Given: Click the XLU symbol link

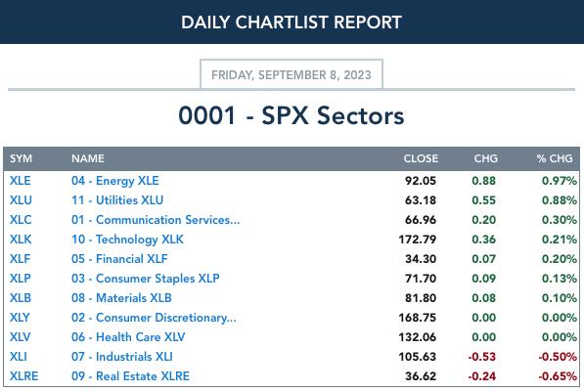Looking at the screenshot, I should tap(21, 200).
